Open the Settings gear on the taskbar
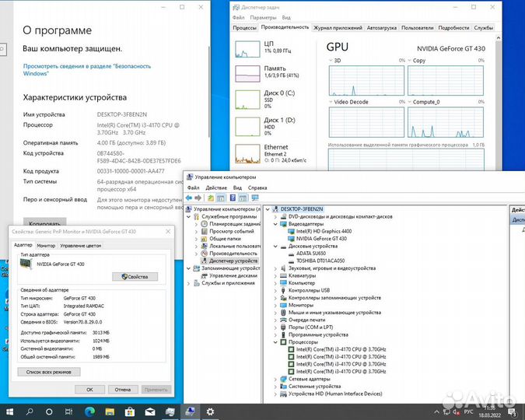 tap(210, 411)
